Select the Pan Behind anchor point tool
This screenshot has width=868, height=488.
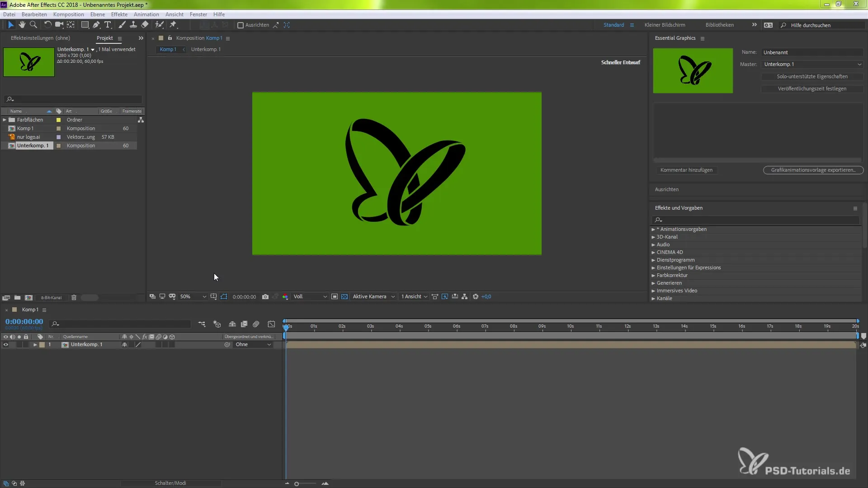pyautogui.click(x=71, y=25)
